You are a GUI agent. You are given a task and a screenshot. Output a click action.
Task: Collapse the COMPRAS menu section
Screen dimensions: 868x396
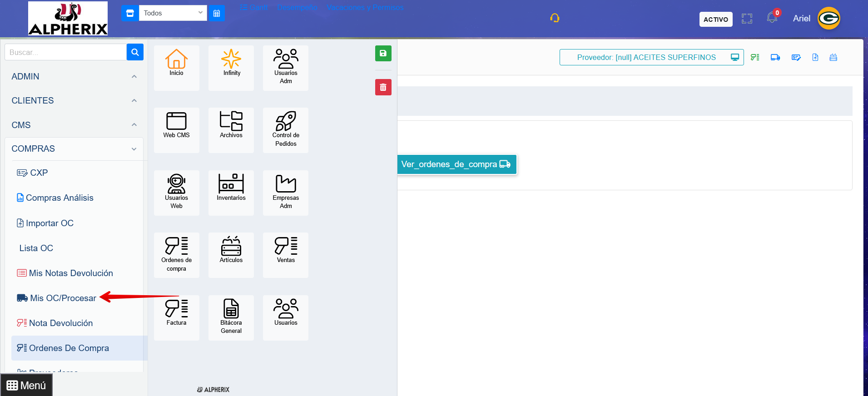pyautogui.click(x=74, y=149)
